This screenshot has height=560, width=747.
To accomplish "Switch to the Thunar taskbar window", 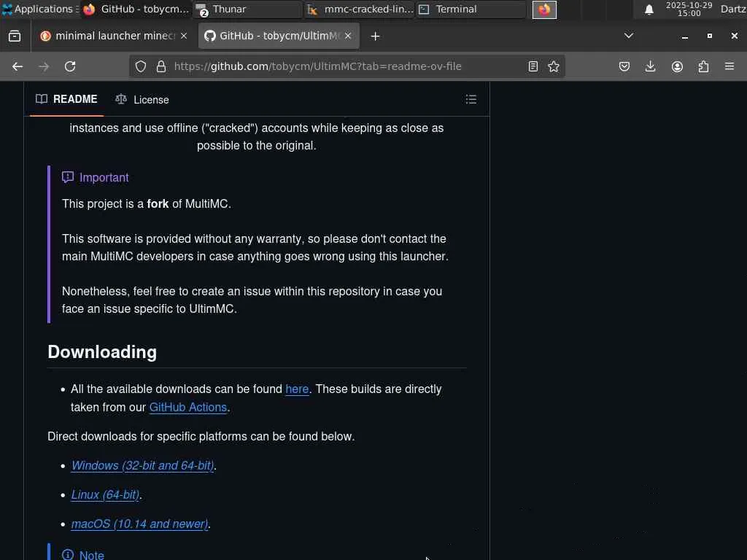I will click(x=248, y=9).
